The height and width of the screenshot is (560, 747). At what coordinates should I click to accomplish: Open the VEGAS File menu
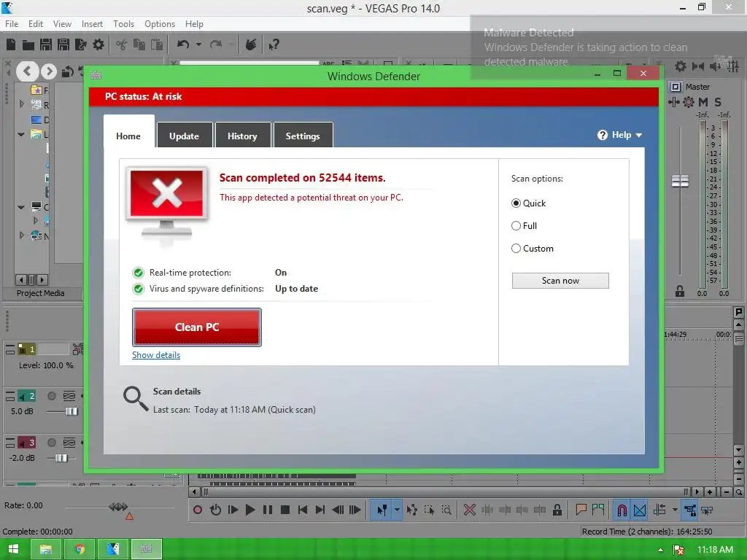coord(12,24)
